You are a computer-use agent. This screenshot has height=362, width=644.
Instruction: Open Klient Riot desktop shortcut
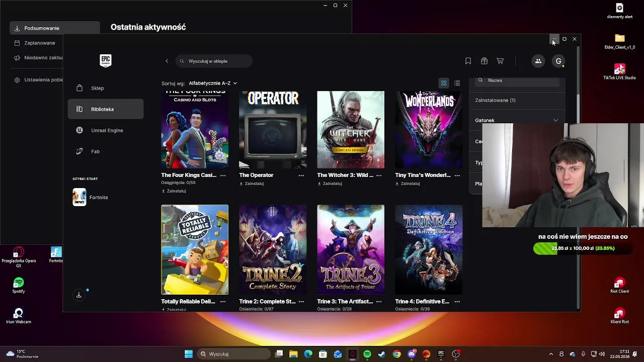point(620,316)
